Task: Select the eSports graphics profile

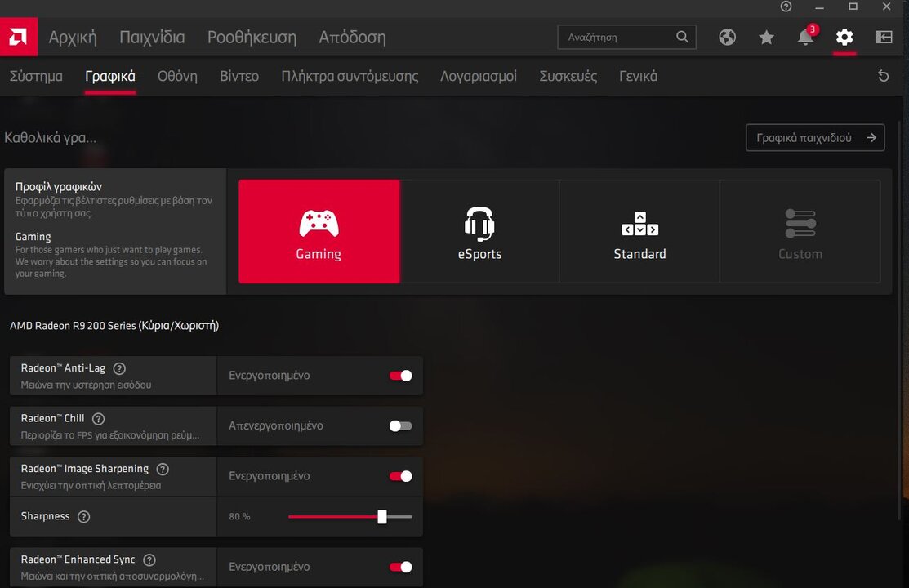Action: (479, 231)
